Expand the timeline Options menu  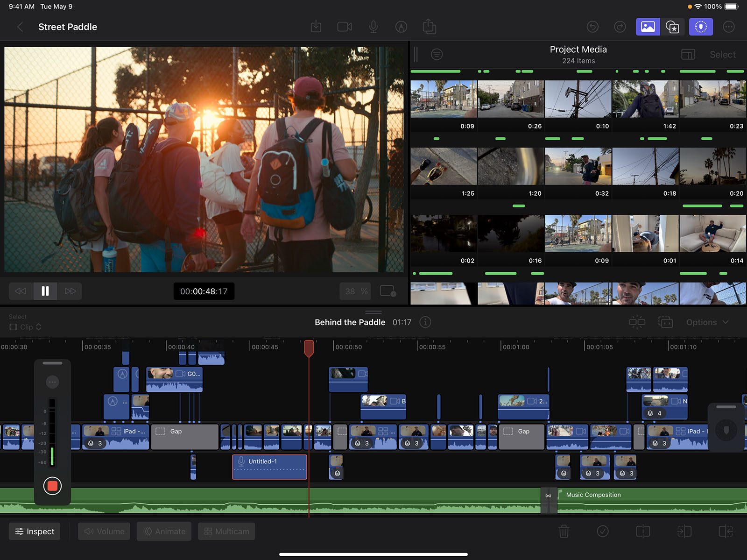click(x=707, y=322)
